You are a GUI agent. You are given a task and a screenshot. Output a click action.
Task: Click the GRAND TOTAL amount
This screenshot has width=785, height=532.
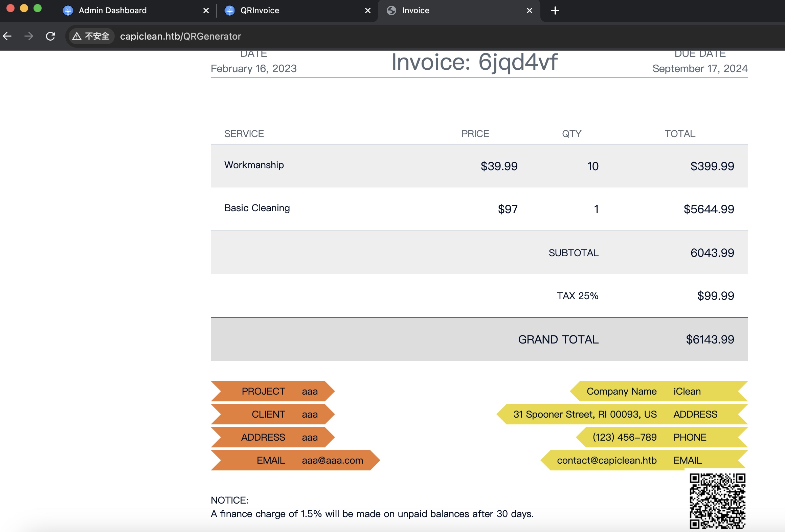point(710,339)
